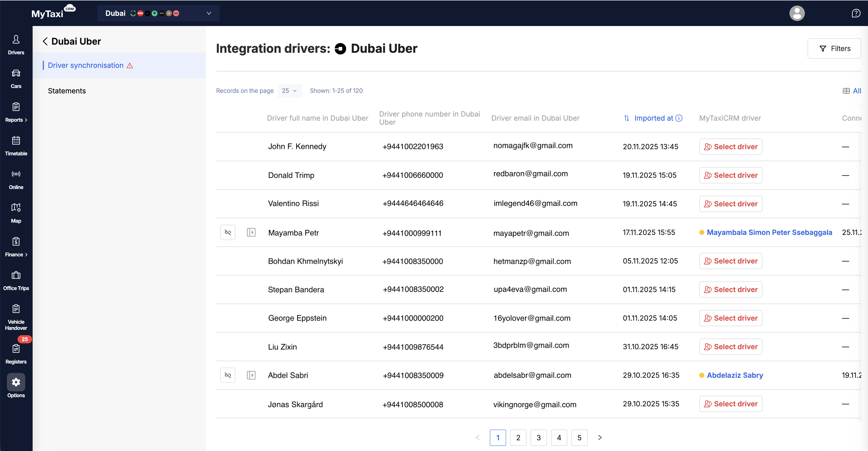Open the user profile avatar menu
The width and height of the screenshot is (868, 451).
[797, 13]
